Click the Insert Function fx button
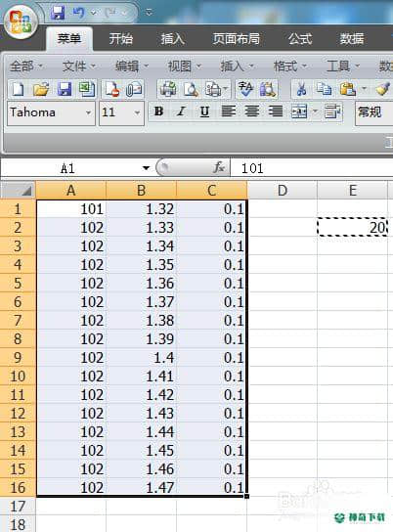The height and width of the screenshot is (532, 393). point(219,167)
